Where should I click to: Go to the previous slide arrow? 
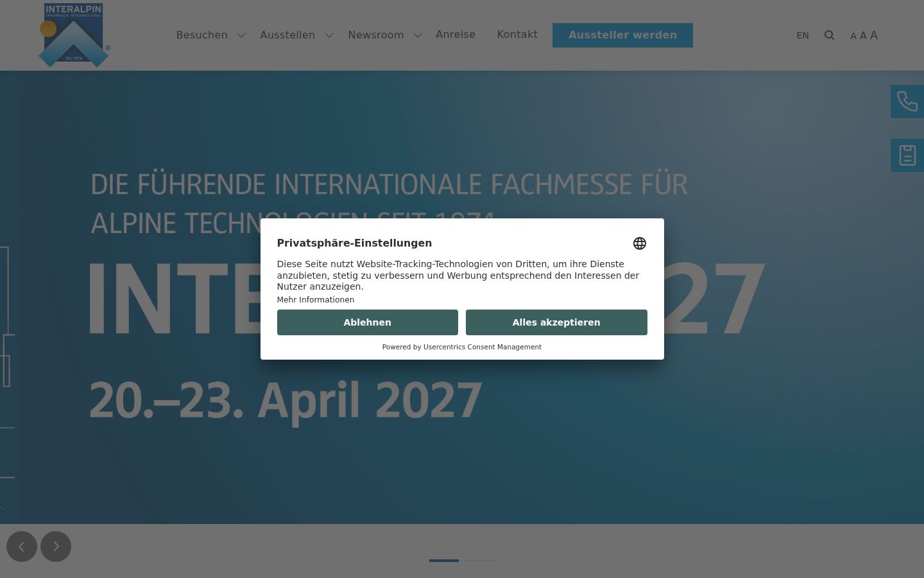point(22,547)
